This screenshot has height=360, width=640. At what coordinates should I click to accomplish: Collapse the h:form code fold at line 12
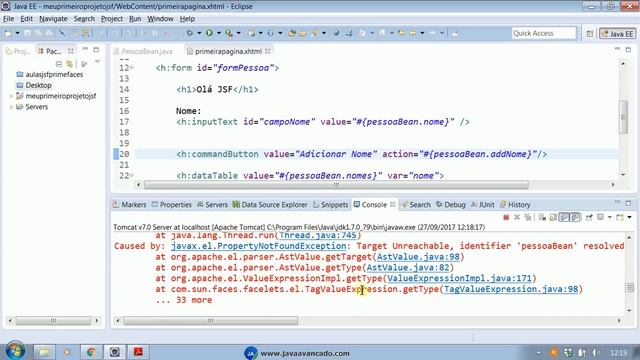click(132, 68)
